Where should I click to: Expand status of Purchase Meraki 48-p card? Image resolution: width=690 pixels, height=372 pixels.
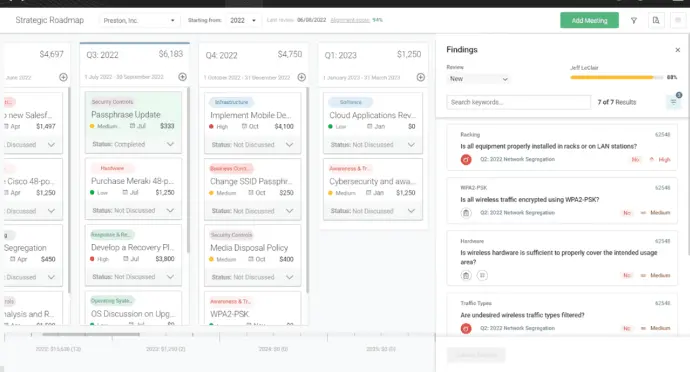coord(170,210)
